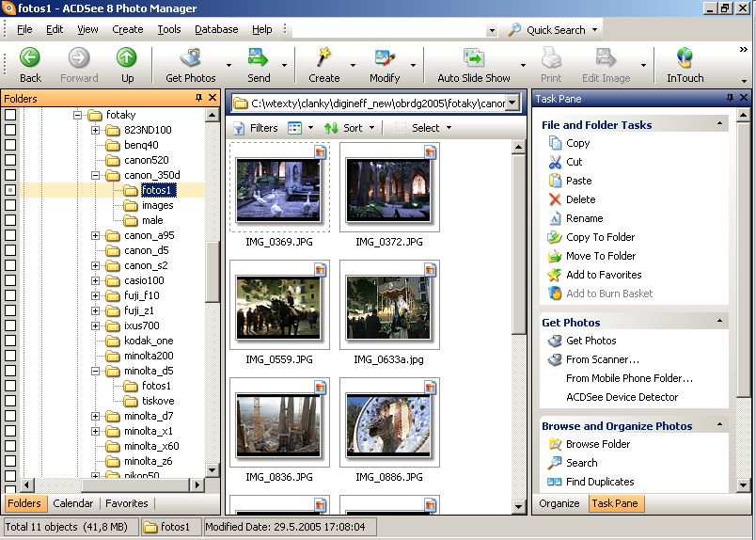
Task: Pin the Folders pane with pushpin
Action: 198,98
